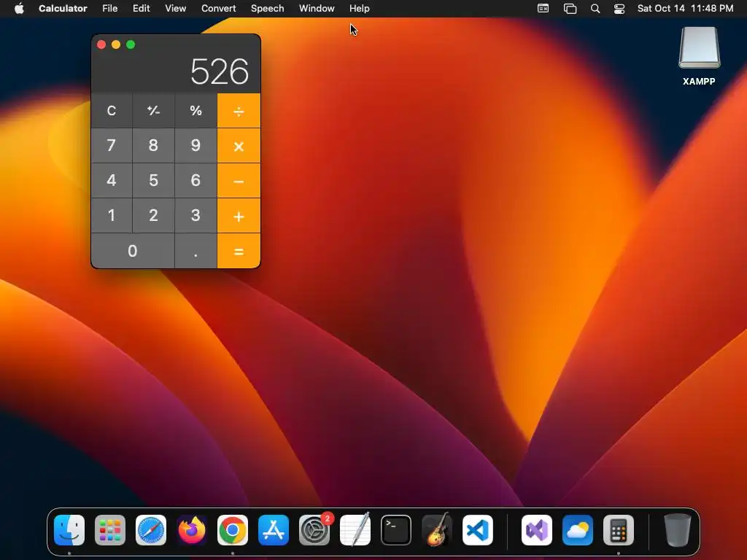Image resolution: width=747 pixels, height=560 pixels.
Task: Tap the number 1 key
Action: point(112,216)
